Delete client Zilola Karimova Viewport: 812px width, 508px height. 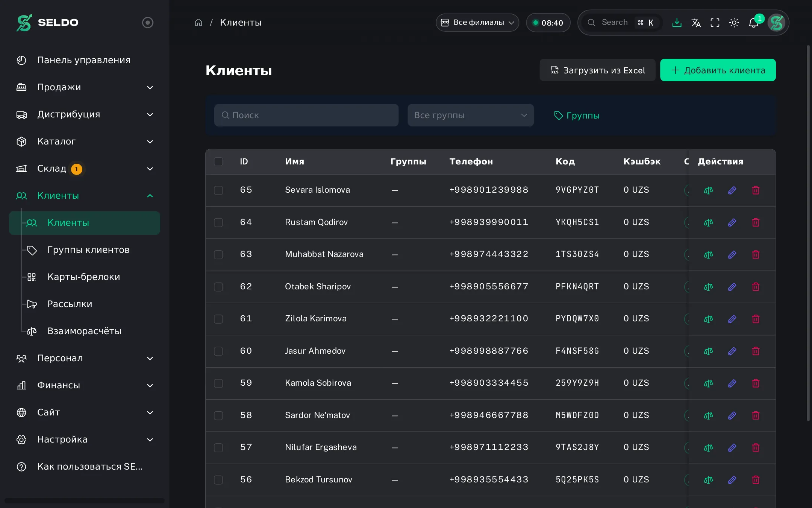pyautogui.click(x=756, y=319)
